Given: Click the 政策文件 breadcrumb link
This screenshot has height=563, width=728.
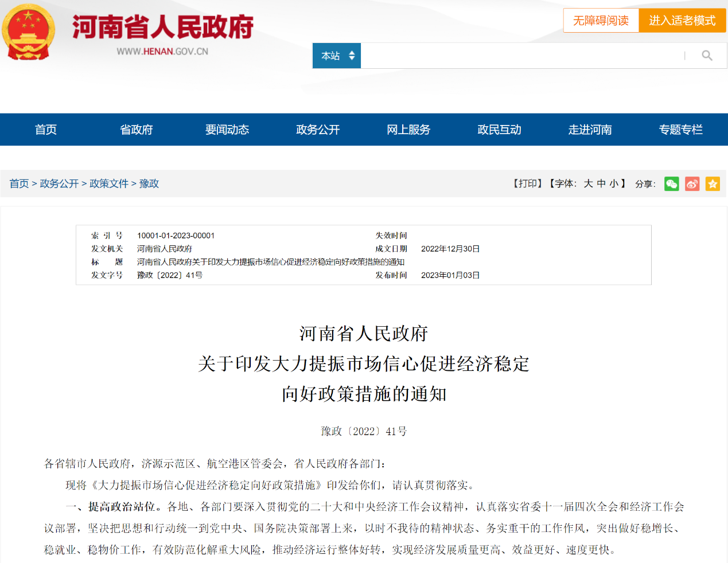Looking at the screenshot, I should [109, 183].
